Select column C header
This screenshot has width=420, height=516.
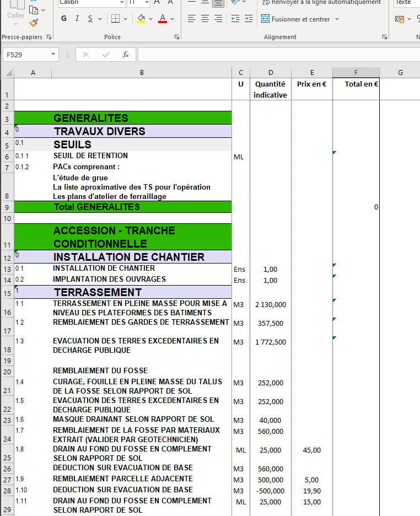click(x=241, y=72)
